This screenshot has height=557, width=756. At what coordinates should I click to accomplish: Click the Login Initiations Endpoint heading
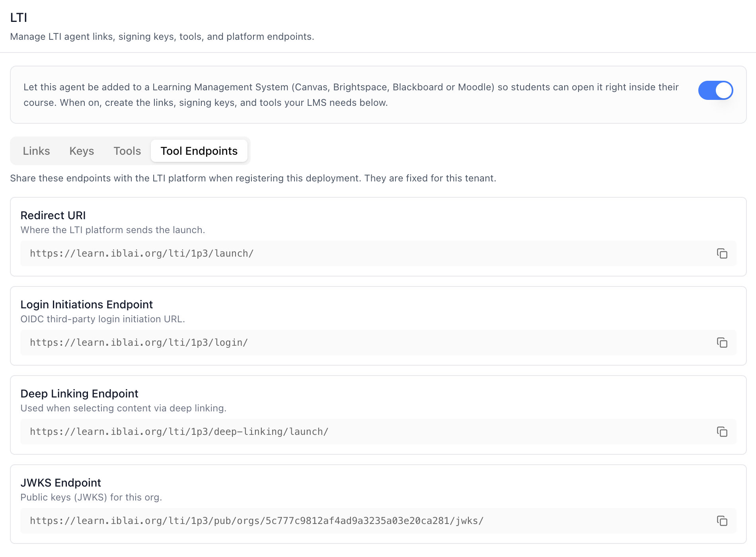[x=86, y=304]
